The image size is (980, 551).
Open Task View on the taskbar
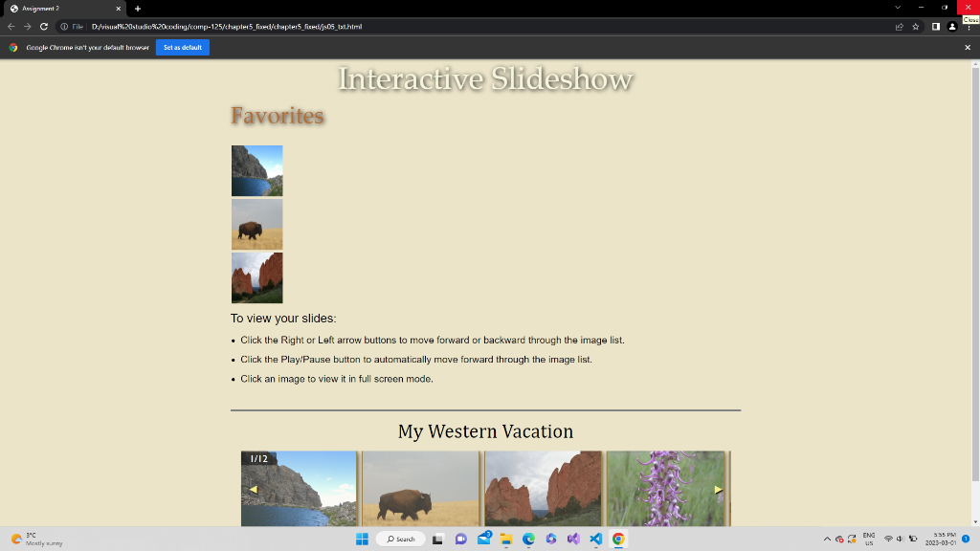coord(437,540)
